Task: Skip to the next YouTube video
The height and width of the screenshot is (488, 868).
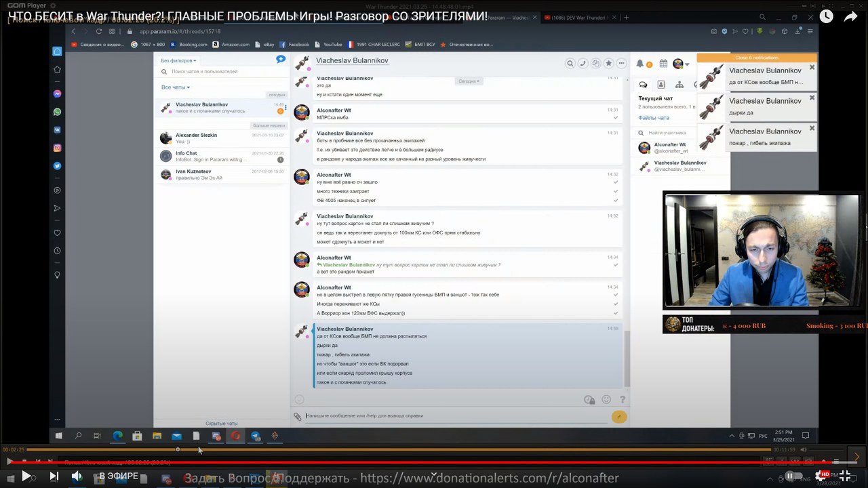Action: pyautogui.click(x=54, y=476)
